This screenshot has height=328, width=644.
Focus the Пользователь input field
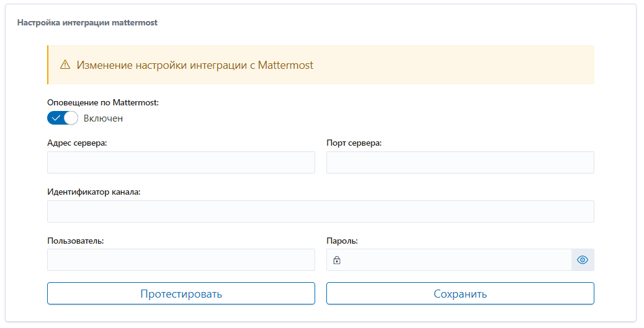pyautogui.click(x=181, y=260)
